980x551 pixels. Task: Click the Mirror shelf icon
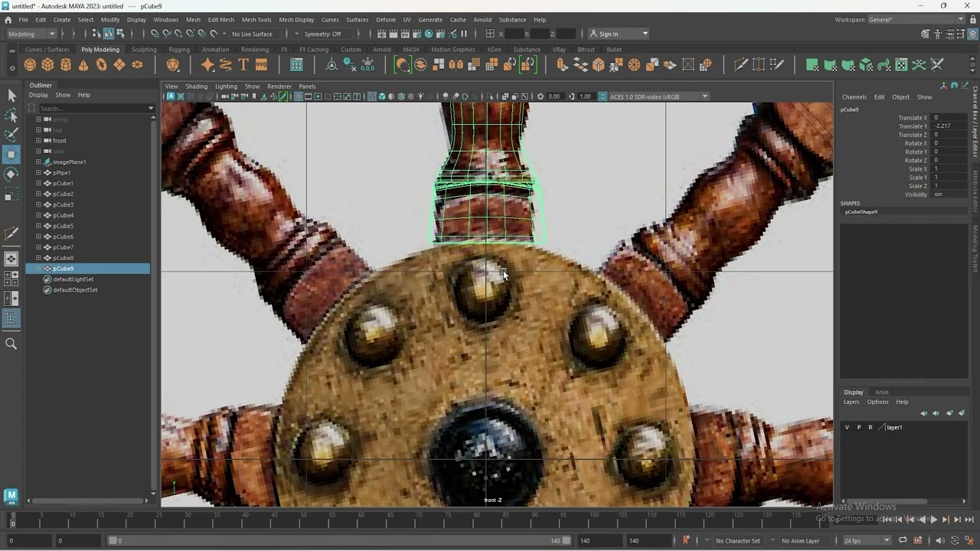pos(456,65)
